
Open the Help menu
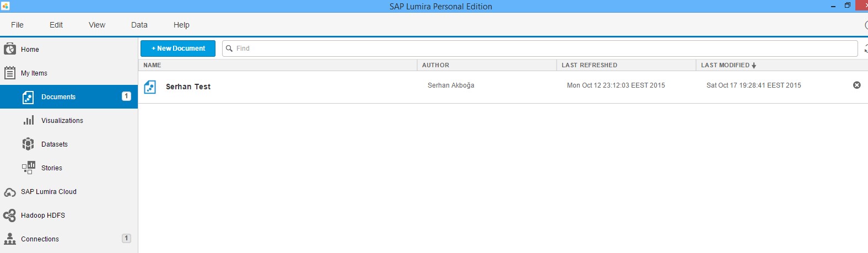pyautogui.click(x=181, y=25)
